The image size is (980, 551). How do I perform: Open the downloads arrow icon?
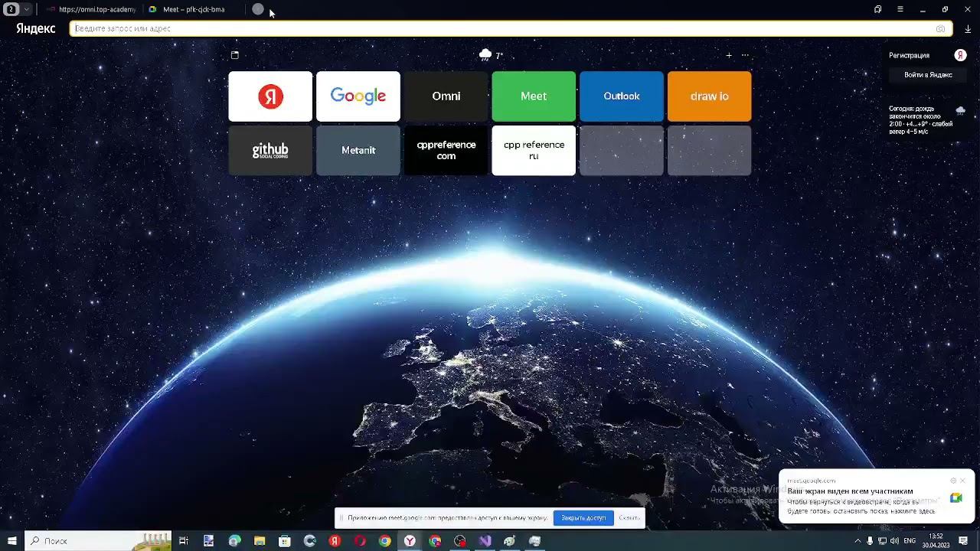point(968,29)
